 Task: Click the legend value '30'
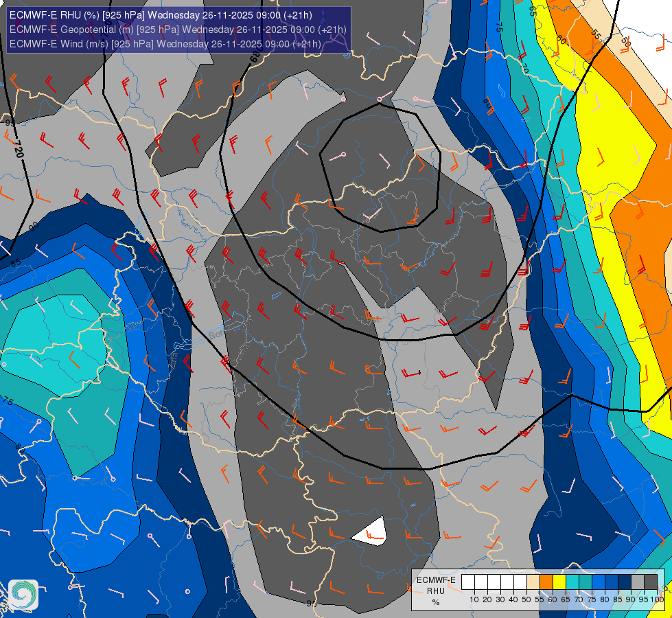500,599
